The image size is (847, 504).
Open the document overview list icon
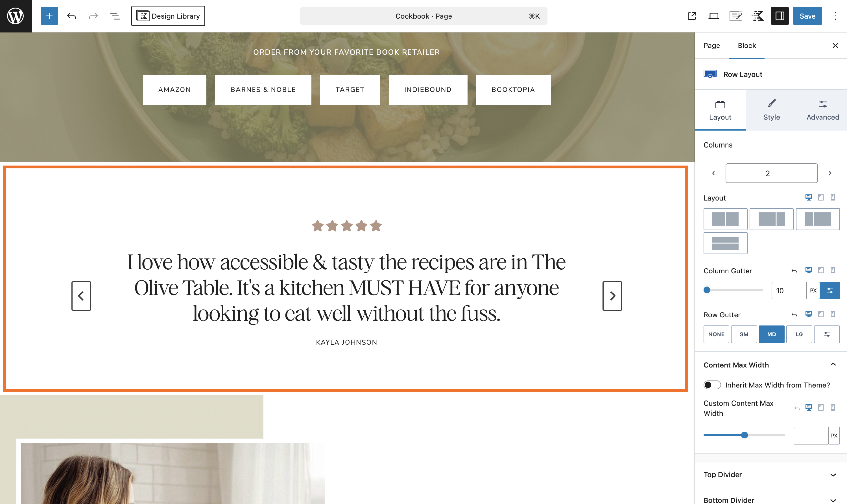[x=115, y=16]
